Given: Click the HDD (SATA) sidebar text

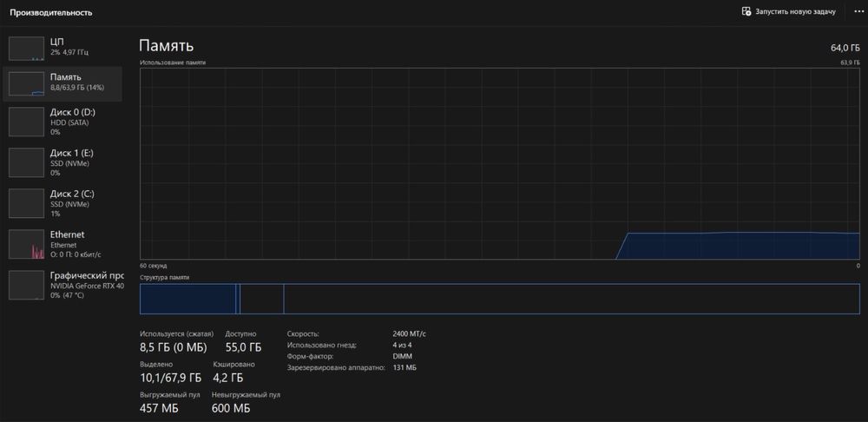Looking at the screenshot, I should tap(69, 122).
